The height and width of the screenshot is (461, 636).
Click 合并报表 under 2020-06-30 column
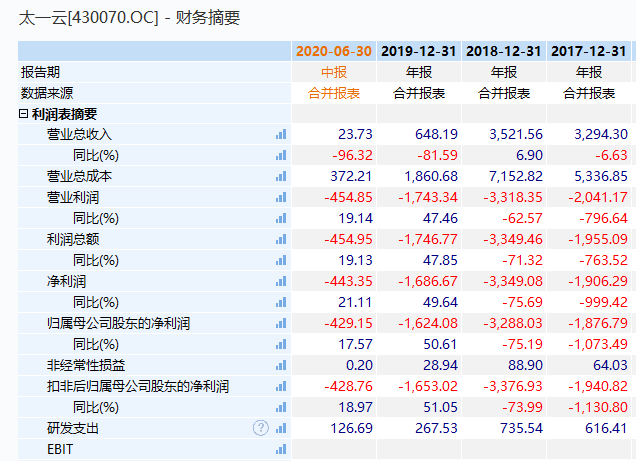[x=333, y=93]
